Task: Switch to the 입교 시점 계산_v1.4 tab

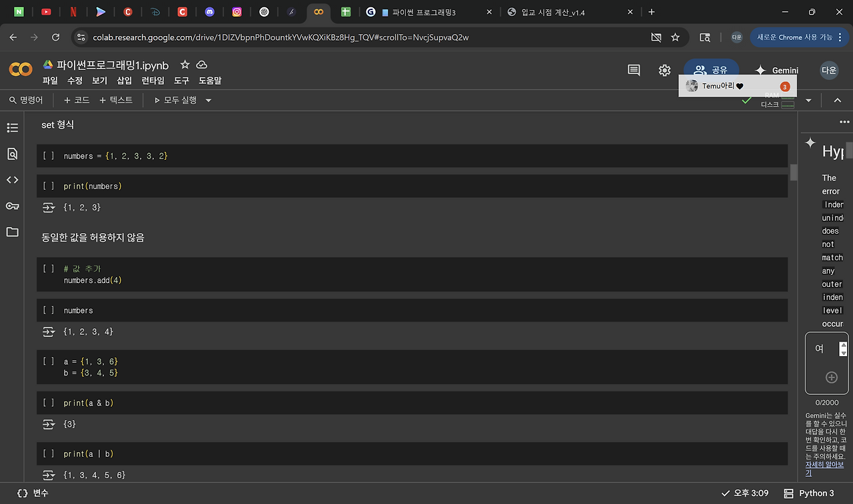Action: pyautogui.click(x=570, y=12)
